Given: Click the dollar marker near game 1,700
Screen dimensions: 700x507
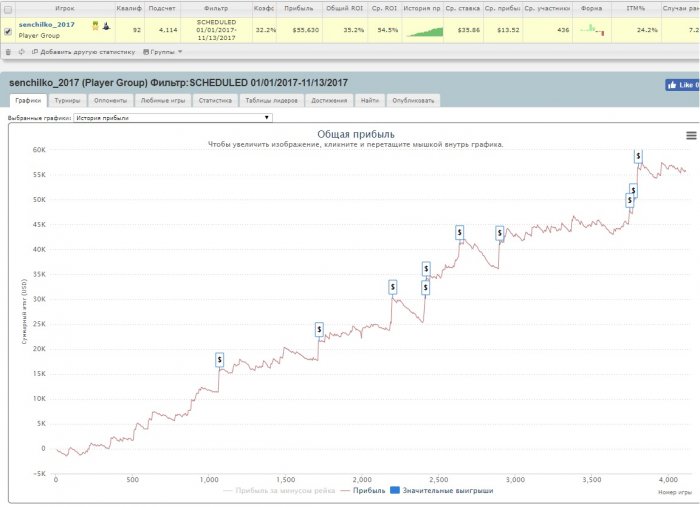Looking at the screenshot, I should click(319, 329).
